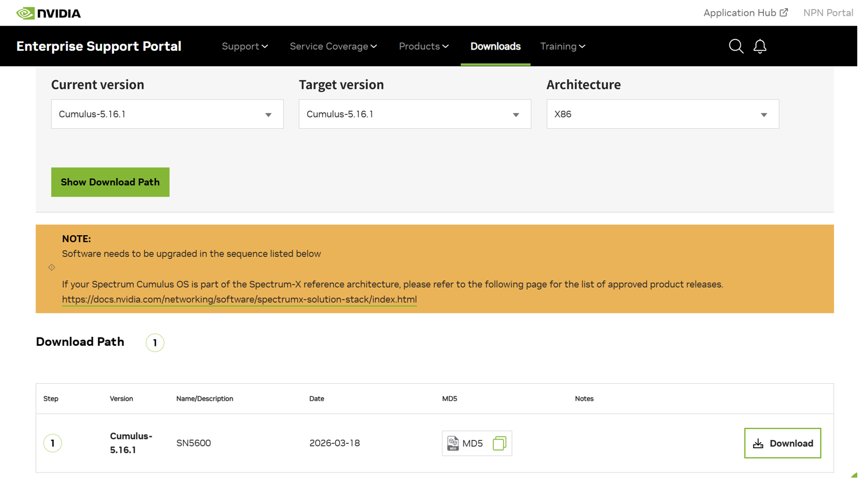The height and width of the screenshot is (494, 868).
Task: Expand the Products menu
Action: 424,46
